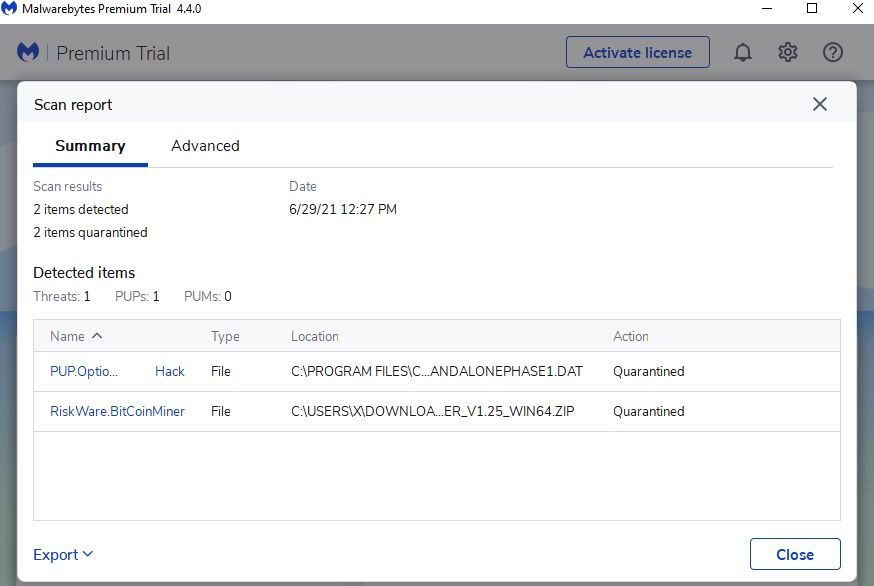Screen dimensions: 874x586
Task: Open the help question mark icon
Action: point(833,52)
